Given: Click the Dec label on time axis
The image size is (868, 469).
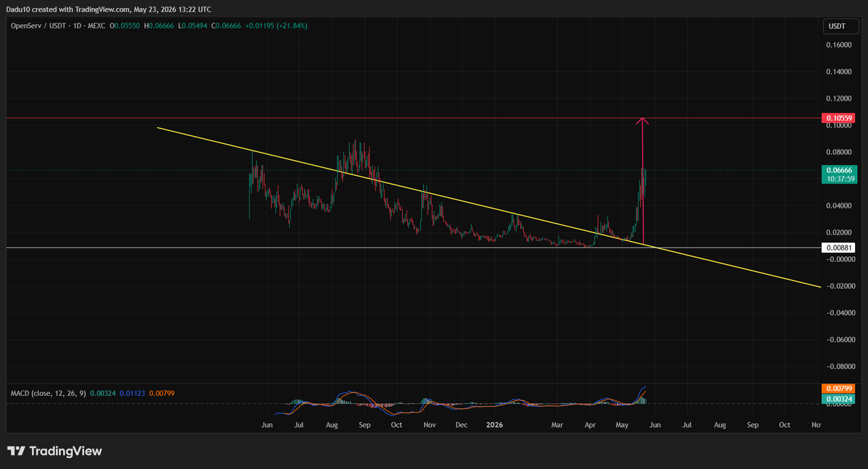Looking at the screenshot, I should pyautogui.click(x=461, y=425).
